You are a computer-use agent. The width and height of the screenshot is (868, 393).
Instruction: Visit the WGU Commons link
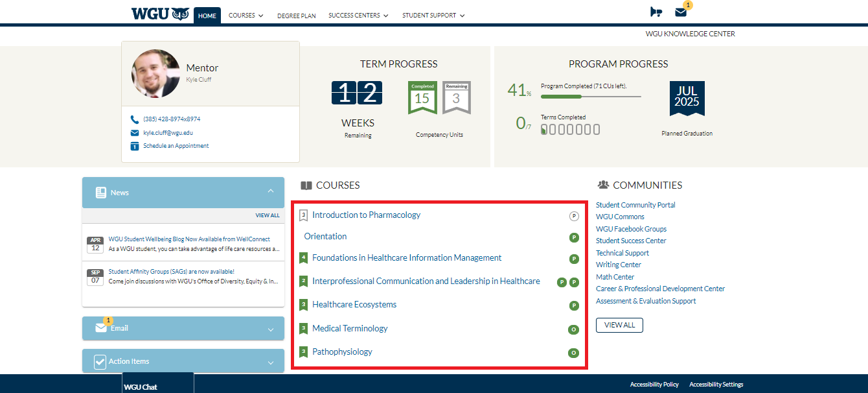[x=620, y=217]
